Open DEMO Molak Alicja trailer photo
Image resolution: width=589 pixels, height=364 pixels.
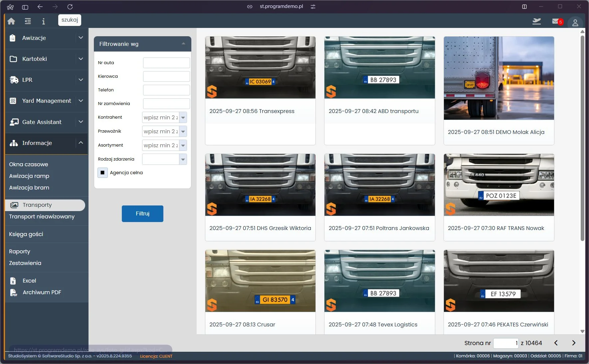(x=499, y=78)
